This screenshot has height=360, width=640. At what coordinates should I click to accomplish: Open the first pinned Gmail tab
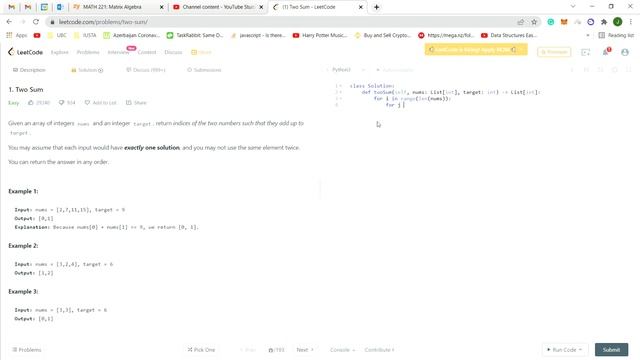[x=11, y=7]
